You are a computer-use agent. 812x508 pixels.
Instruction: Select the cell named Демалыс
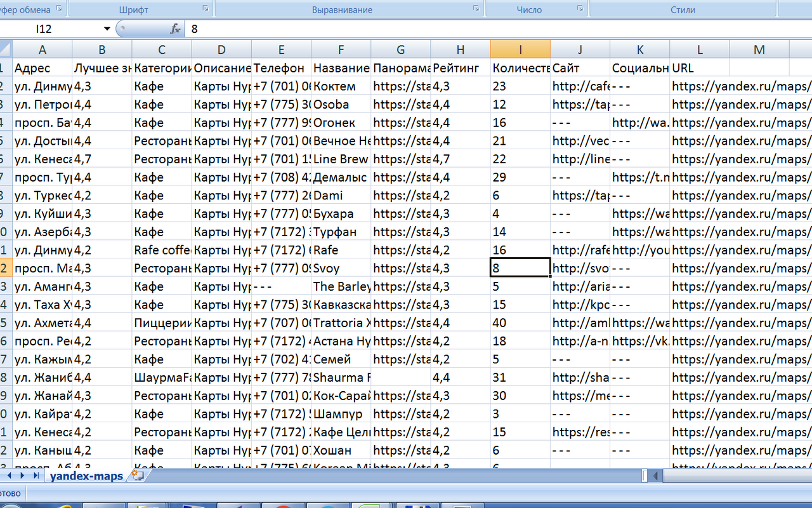[341, 177]
